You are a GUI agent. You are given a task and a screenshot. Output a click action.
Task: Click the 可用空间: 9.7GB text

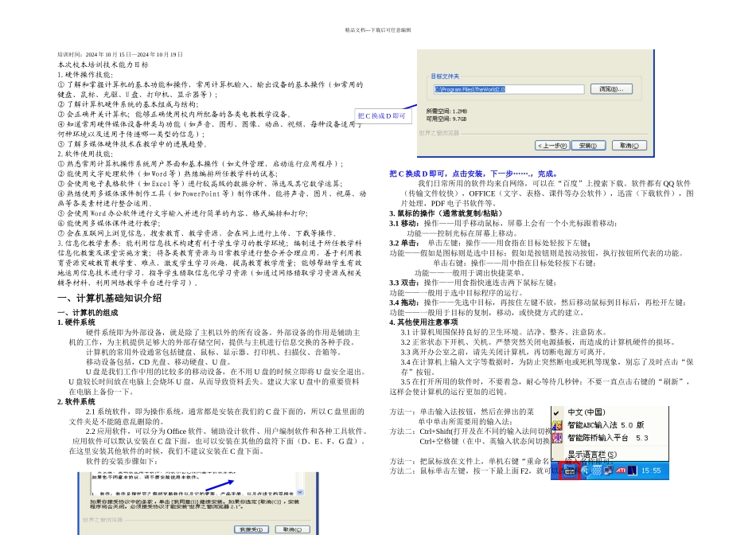point(446,119)
